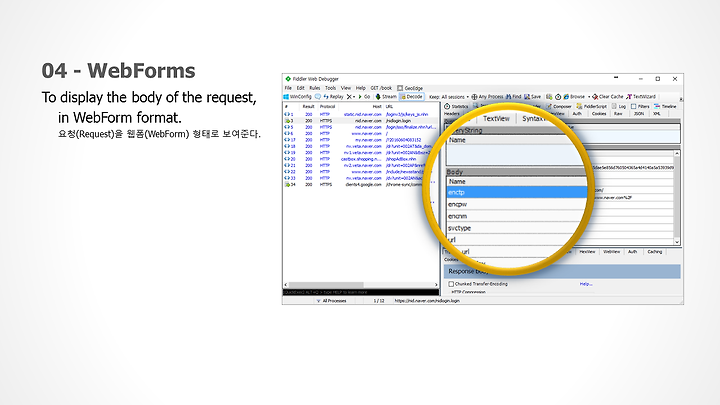Click the GET /book menu item

[x=381, y=88]
